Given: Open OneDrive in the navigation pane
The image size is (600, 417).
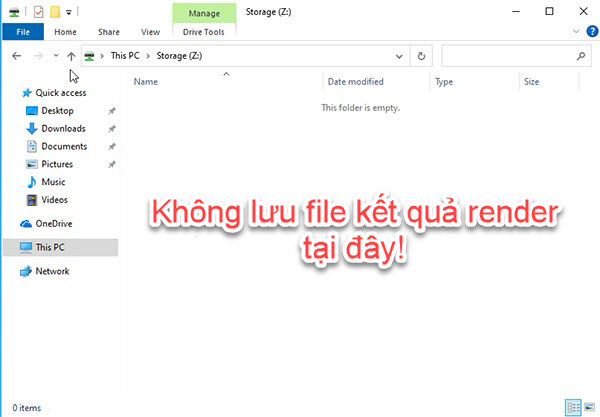Looking at the screenshot, I should pos(53,224).
